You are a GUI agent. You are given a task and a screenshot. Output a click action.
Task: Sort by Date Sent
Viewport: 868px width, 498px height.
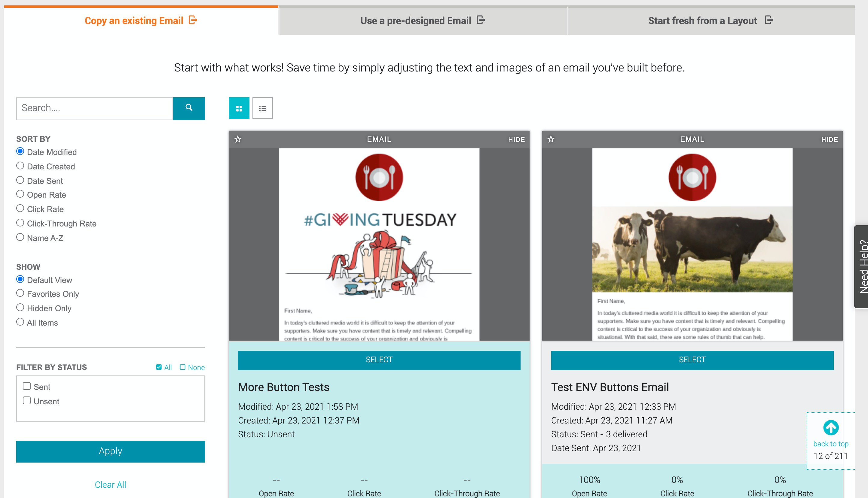point(20,180)
